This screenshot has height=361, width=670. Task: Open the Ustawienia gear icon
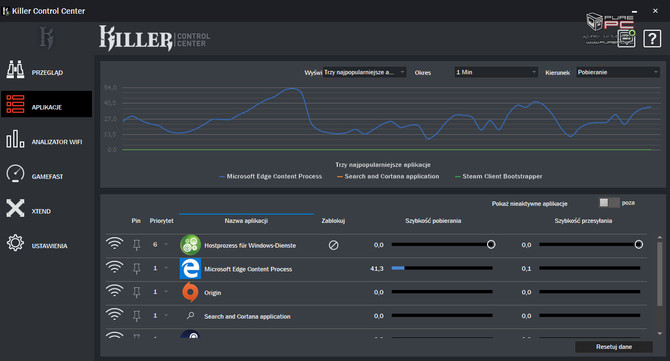tap(15, 243)
